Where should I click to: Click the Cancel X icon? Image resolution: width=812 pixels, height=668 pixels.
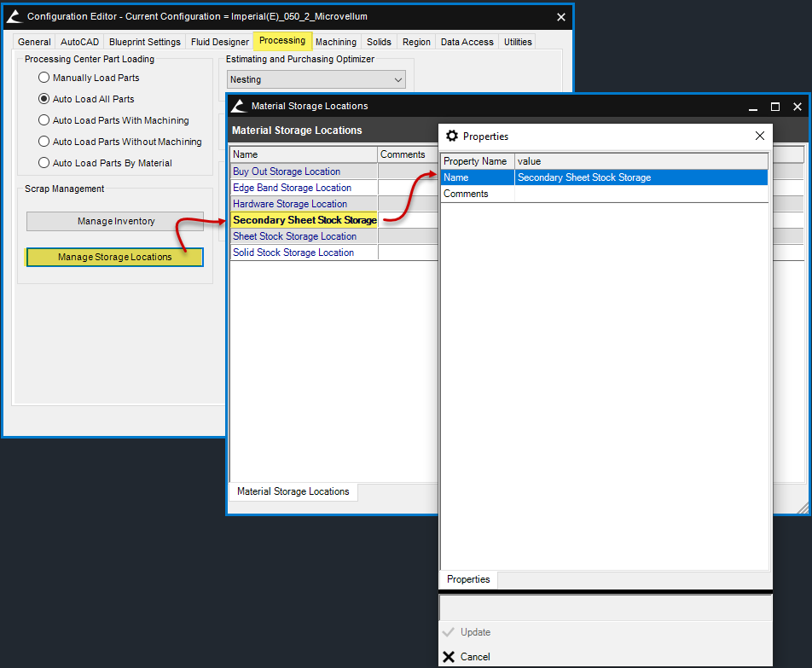coord(449,657)
